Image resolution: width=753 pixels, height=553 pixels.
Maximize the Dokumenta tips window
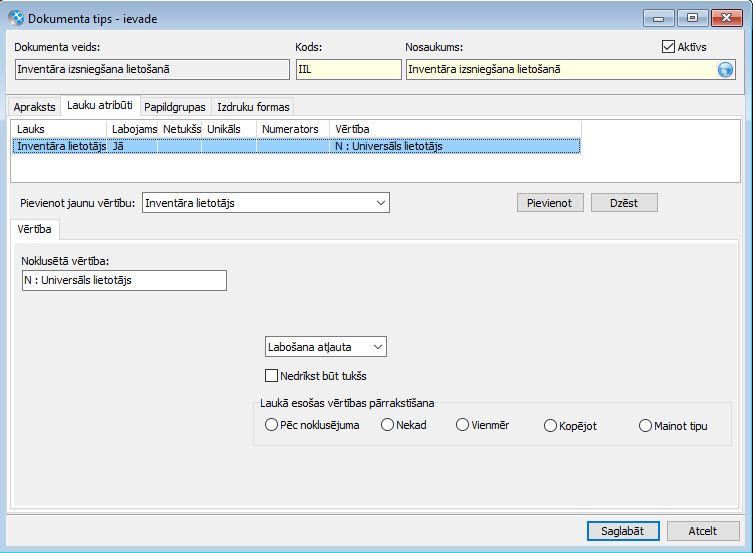(692, 18)
